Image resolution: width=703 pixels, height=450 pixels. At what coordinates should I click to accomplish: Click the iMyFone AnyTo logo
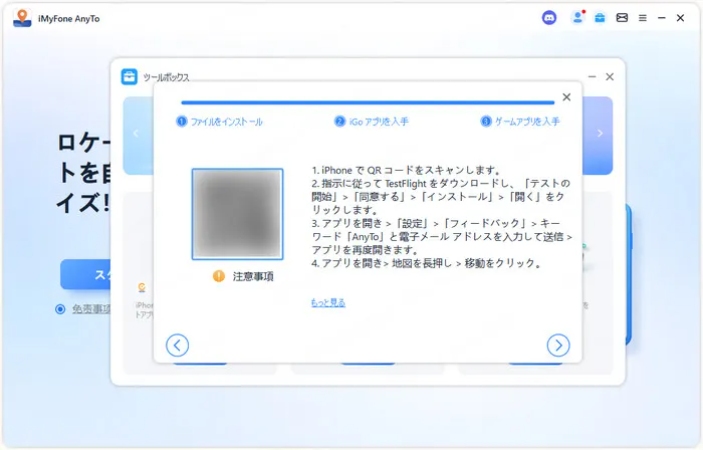tap(22, 18)
